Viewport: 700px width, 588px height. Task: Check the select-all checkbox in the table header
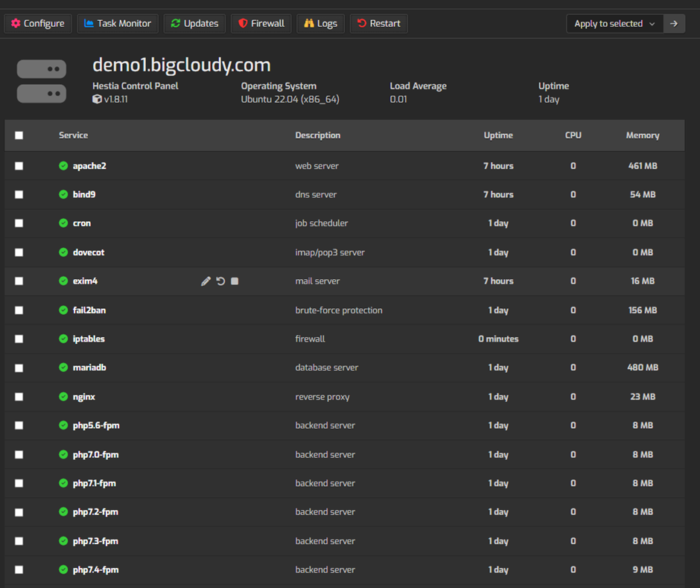tap(19, 135)
